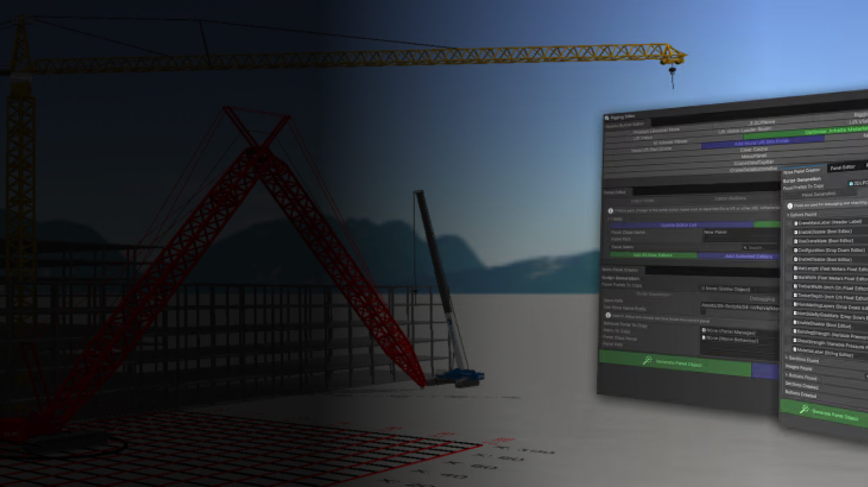The height and width of the screenshot is (487, 868).
Task: Select the BendingStrength (Variable Pressure) row
Action: (830, 333)
